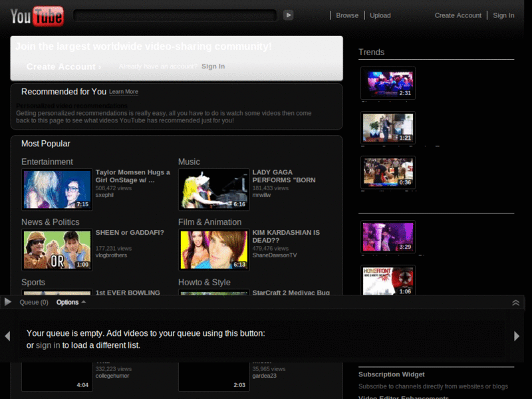The height and width of the screenshot is (399, 532).
Task: Open StarCraft 2 Medivac Bug title
Action: (291, 293)
